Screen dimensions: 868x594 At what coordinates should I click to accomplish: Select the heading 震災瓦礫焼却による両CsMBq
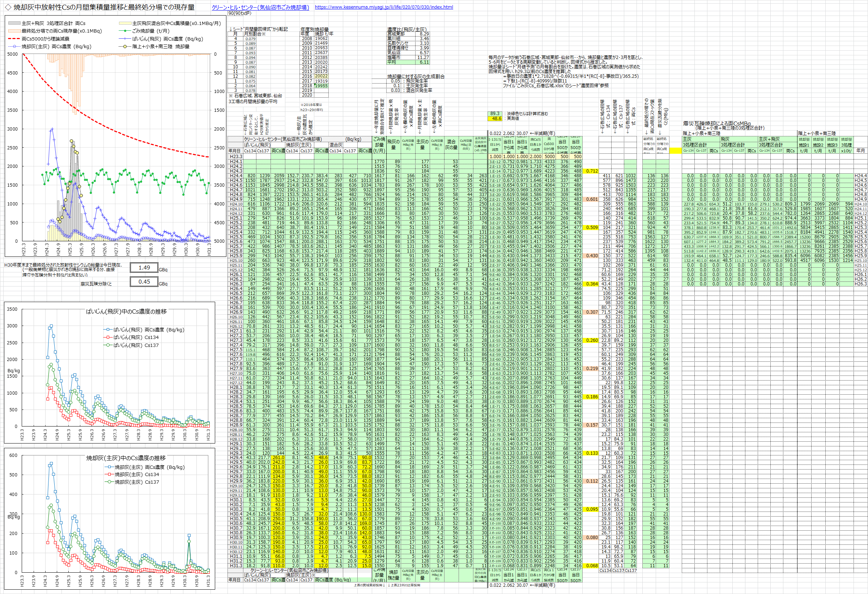click(717, 123)
